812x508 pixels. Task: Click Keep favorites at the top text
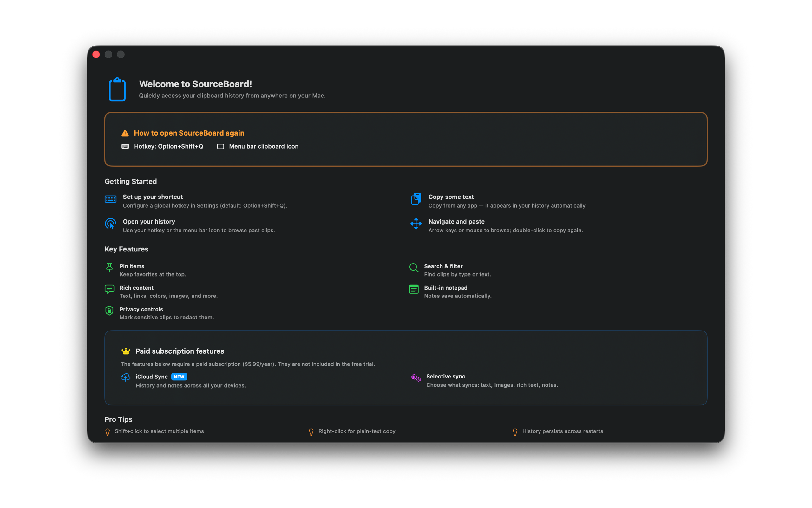tap(153, 274)
